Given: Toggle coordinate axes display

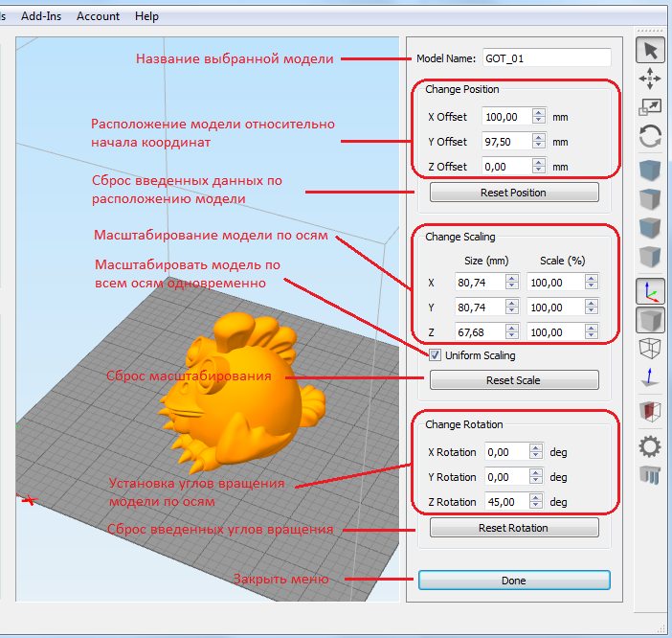Looking at the screenshot, I should click(x=650, y=291).
